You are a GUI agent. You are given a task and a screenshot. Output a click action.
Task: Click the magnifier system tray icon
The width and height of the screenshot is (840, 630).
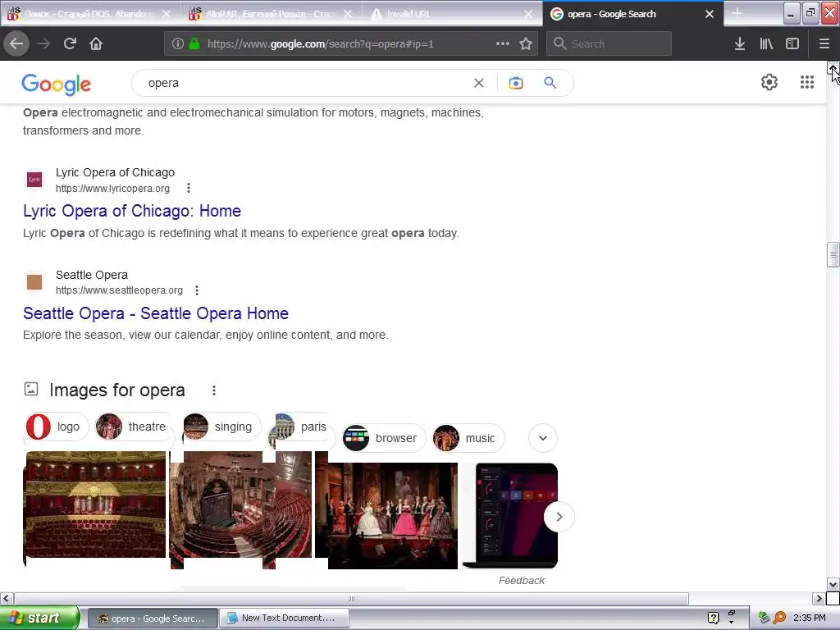click(x=779, y=618)
